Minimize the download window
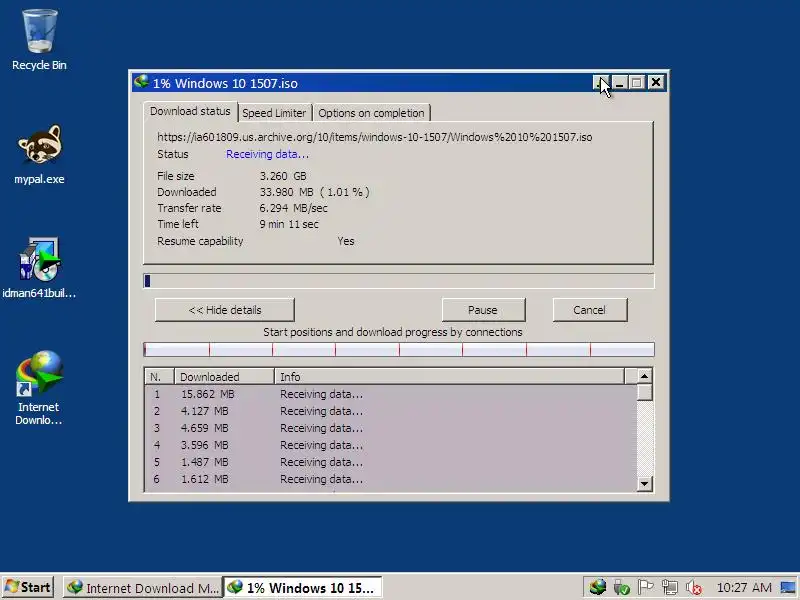Image resolution: width=800 pixels, height=600 pixels. (x=619, y=83)
